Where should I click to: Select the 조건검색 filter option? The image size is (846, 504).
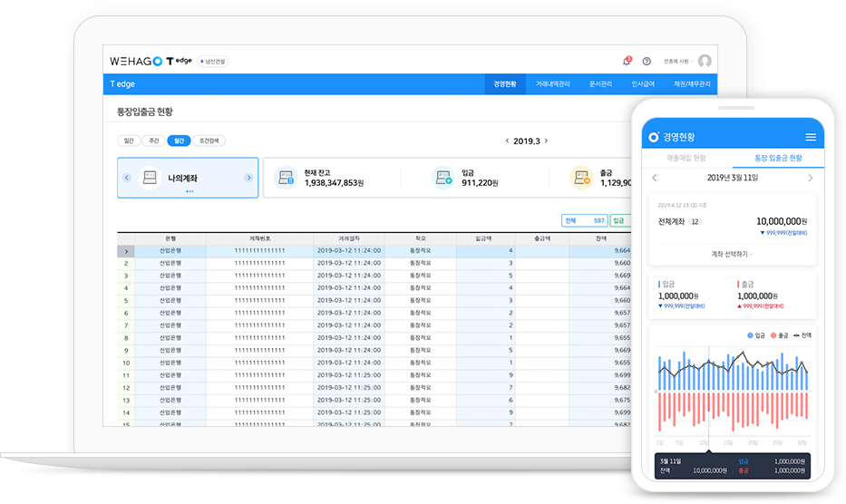209,141
